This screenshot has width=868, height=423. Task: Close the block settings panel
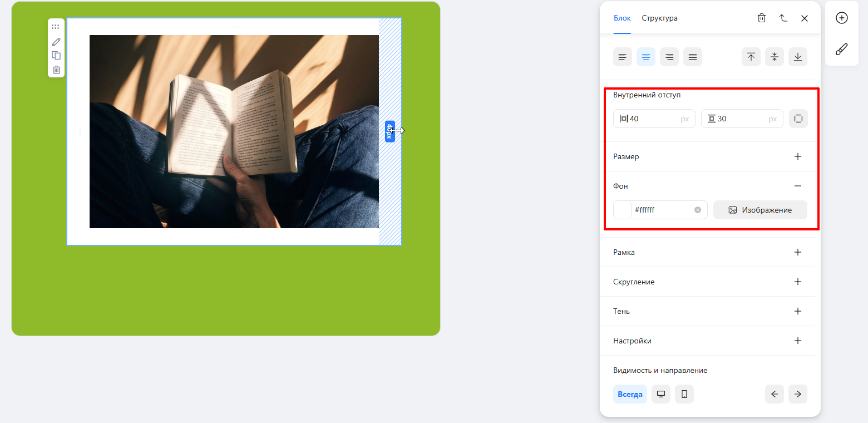[x=805, y=18]
